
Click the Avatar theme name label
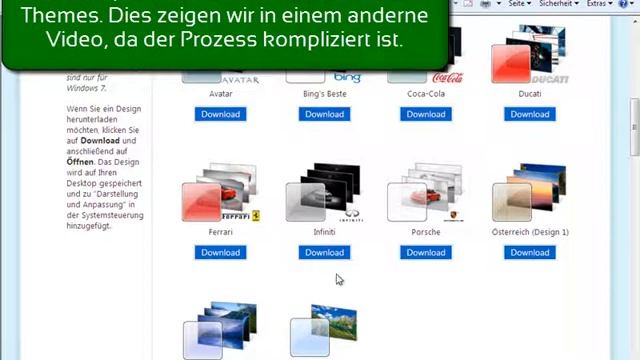point(221,93)
